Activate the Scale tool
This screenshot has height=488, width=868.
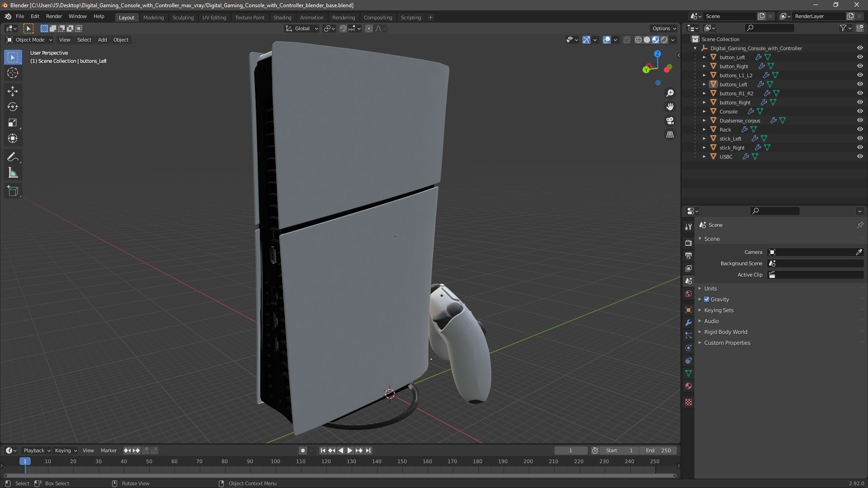point(13,123)
